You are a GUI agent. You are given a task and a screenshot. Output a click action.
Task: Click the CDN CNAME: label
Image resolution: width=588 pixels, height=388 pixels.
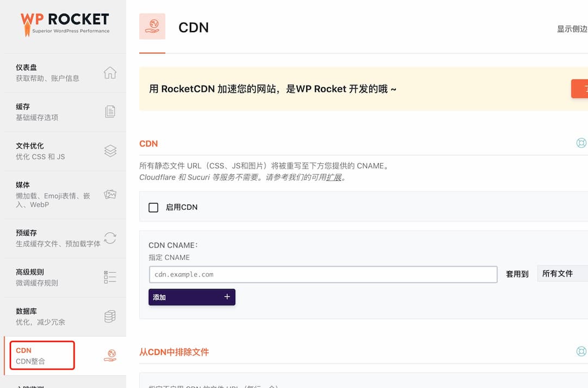click(x=173, y=245)
